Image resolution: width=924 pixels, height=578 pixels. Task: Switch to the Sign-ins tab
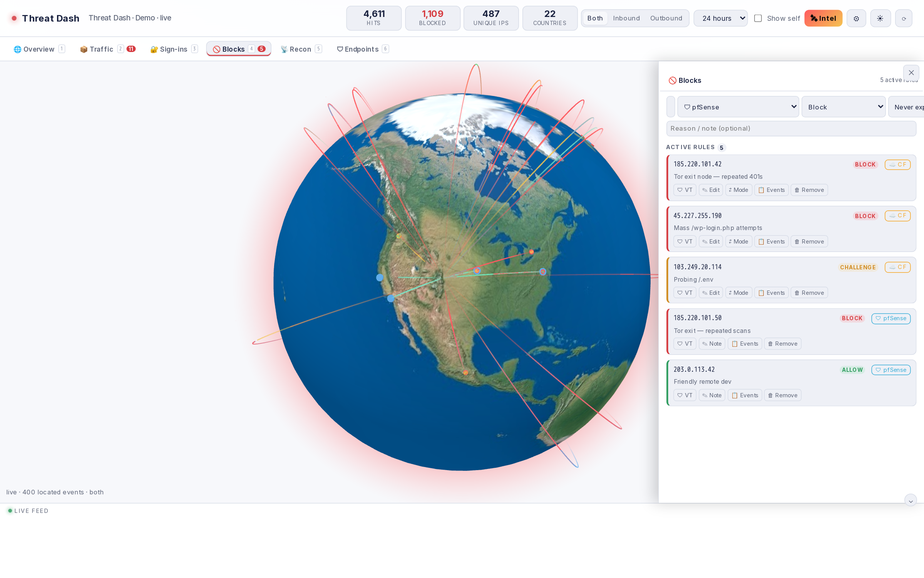click(174, 49)
